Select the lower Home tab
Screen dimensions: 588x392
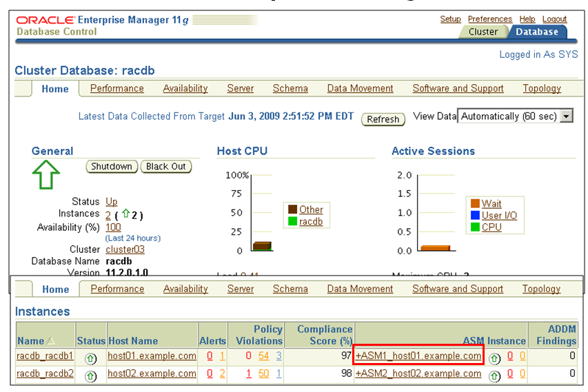click(56, 289)
